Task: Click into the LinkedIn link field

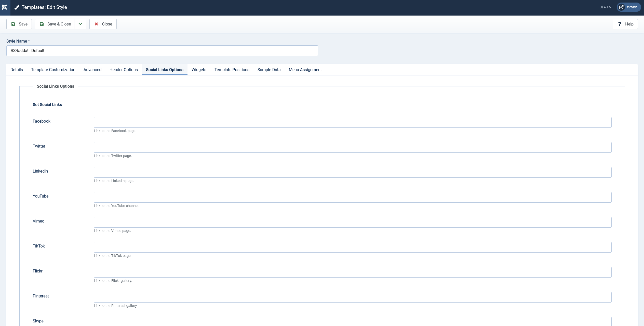Action: (x=353, y=172)
